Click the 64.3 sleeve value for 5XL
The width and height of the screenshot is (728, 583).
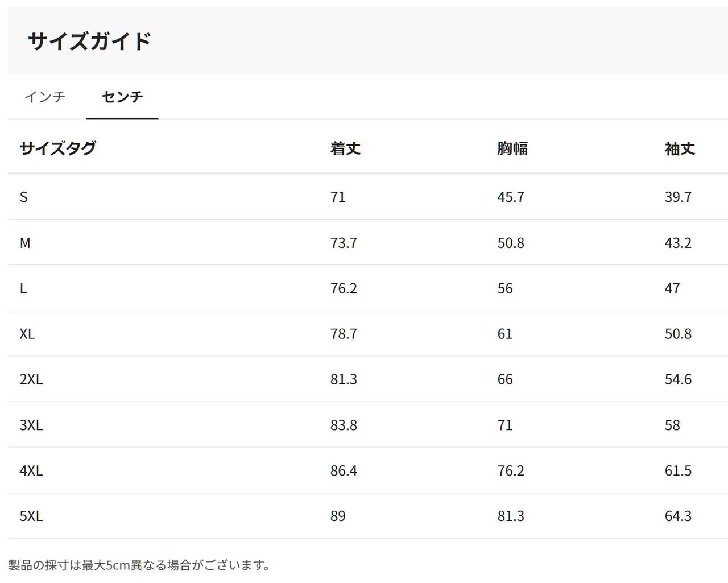[x=678, y=516]
